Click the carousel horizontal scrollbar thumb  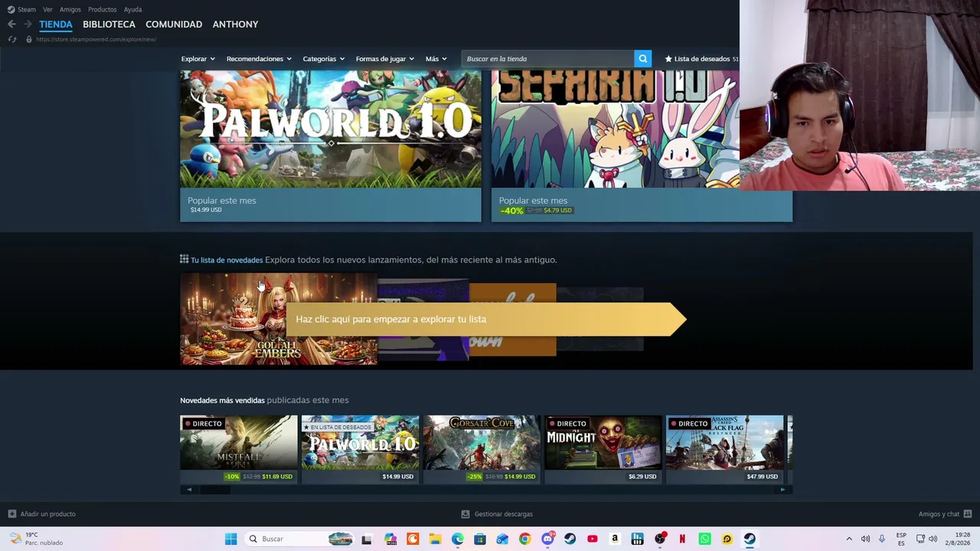(215, 490)
